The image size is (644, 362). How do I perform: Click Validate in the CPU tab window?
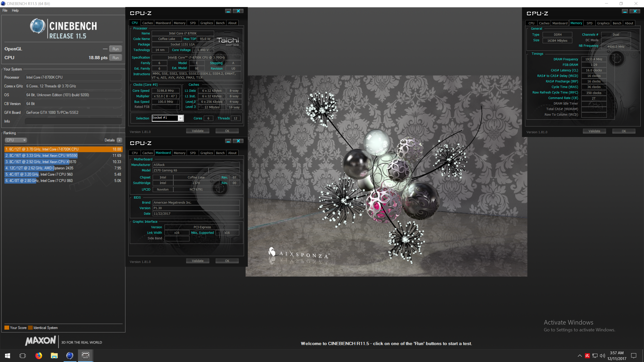coord(198,131)
